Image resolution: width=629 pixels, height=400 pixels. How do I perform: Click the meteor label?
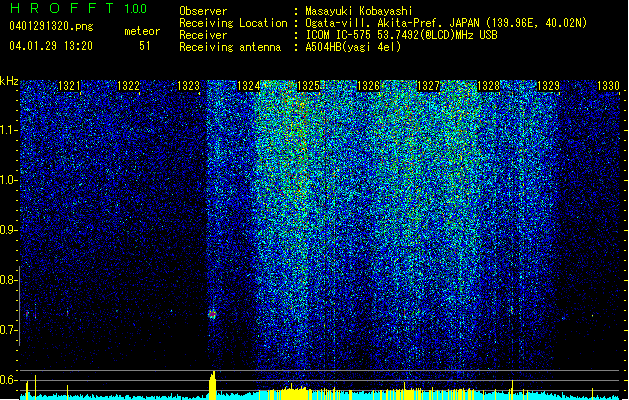pyautogui.click(x=142, y=31)
